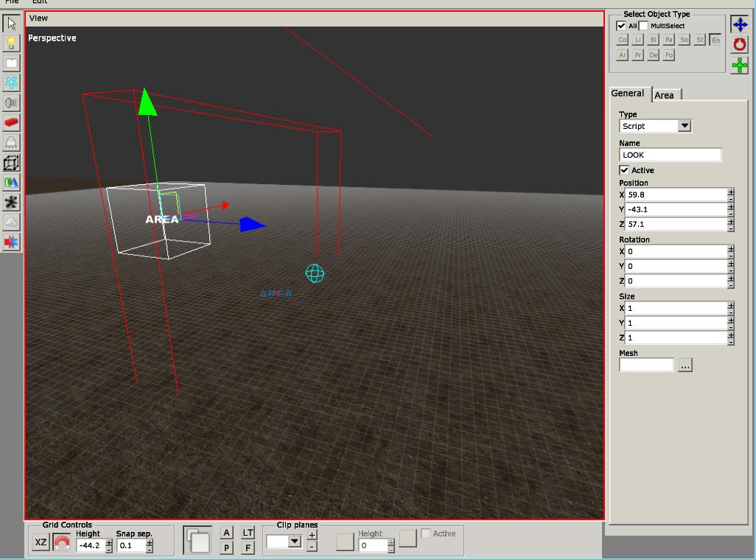Toggle the red magnet grid snap button

(62, 543)
